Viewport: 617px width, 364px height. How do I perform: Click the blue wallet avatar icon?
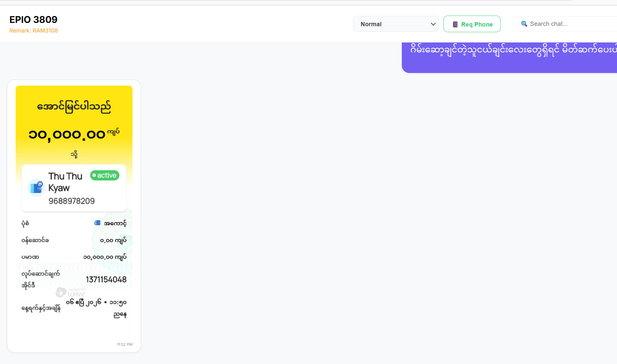tap(36, 188)
